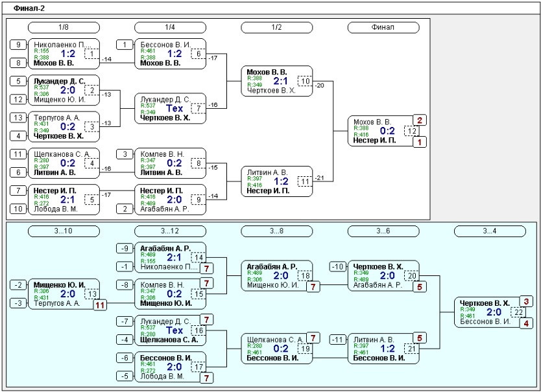This screenshot has width=541, height=392.
Task: Select the "1/2" round header
Action: (277, 28)
